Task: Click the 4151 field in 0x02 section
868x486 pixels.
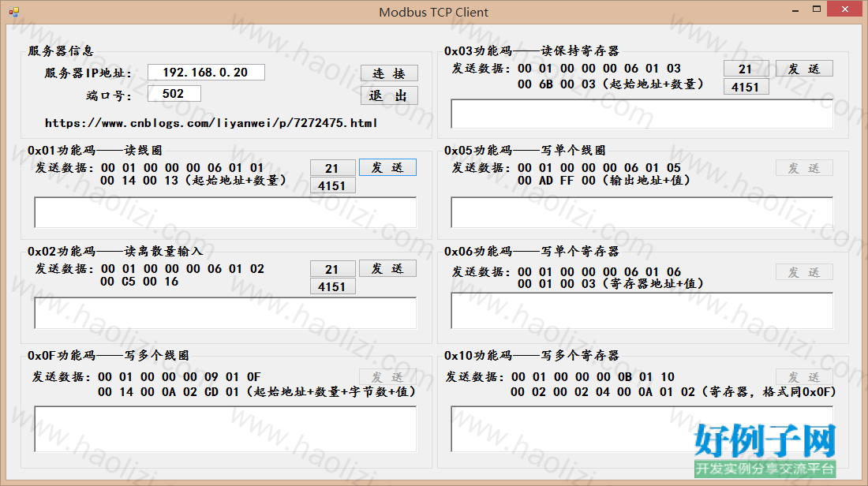Action: point(332,286)
